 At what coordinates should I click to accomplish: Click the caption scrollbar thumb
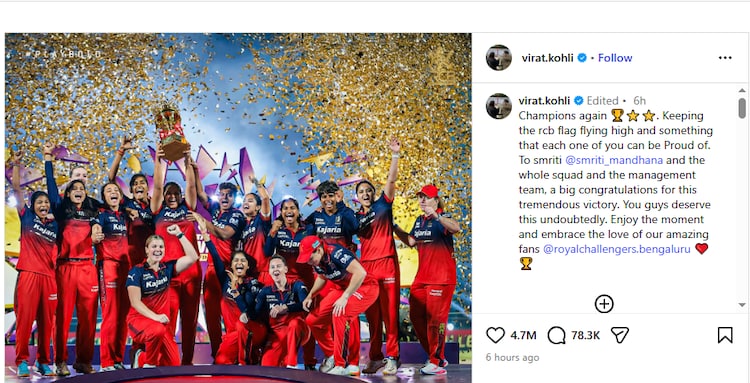(x=742, y=108)
